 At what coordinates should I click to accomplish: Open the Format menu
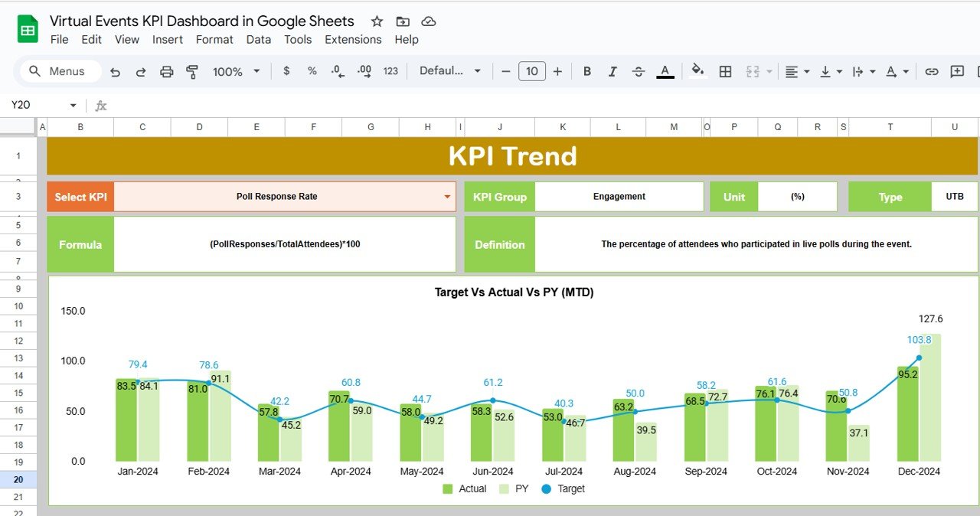214,39
